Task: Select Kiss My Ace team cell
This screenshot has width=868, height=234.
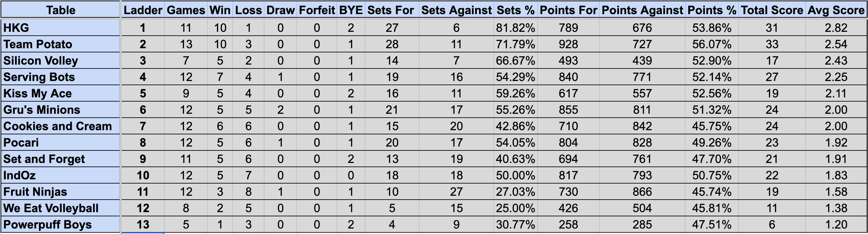Action: (x=61, y=93)
